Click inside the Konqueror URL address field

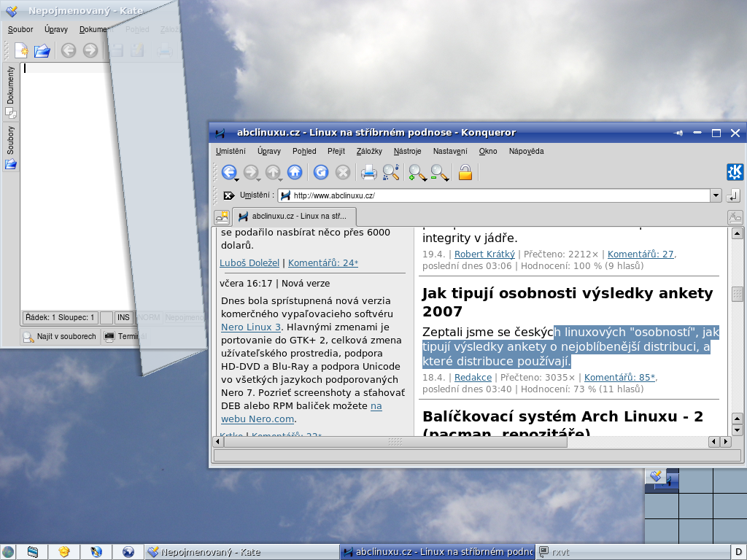[495, 195]
